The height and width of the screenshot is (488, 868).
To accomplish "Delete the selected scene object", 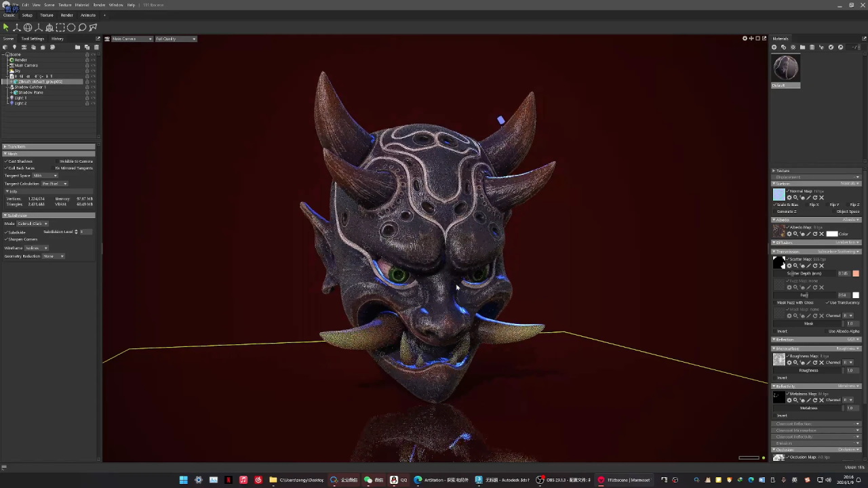I will [x=96, y=47].
